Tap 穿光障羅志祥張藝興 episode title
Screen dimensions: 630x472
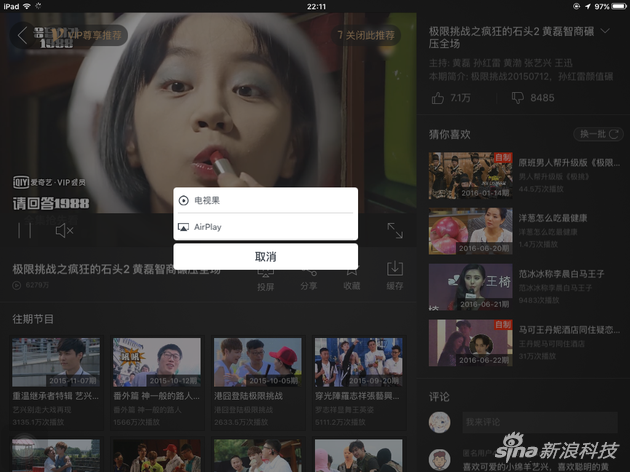click(357, 396)
